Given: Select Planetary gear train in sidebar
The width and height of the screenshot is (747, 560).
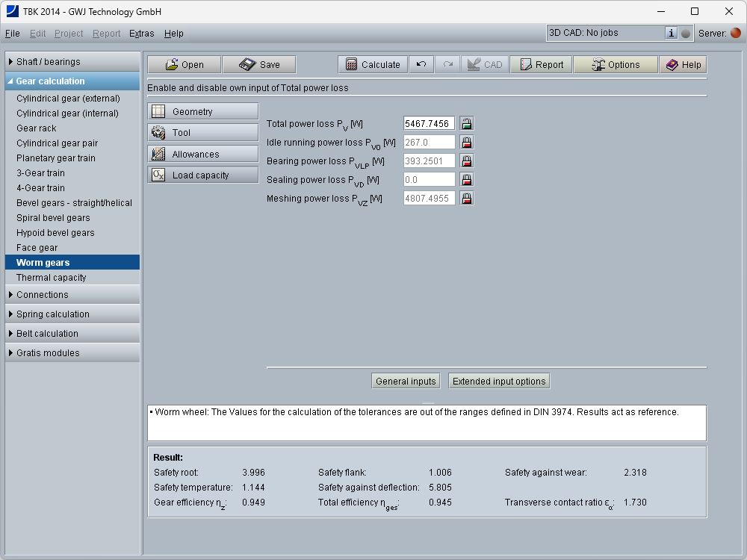Looking at the screenshot, I should 56,158.
